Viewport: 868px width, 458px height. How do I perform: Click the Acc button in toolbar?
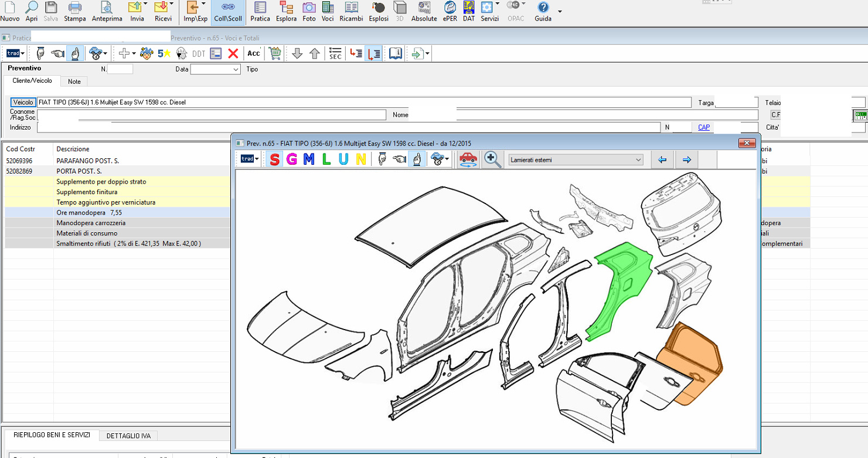click(x=254, y=53)
